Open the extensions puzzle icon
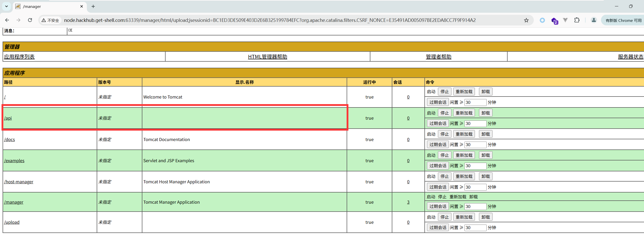 point(577,20)
